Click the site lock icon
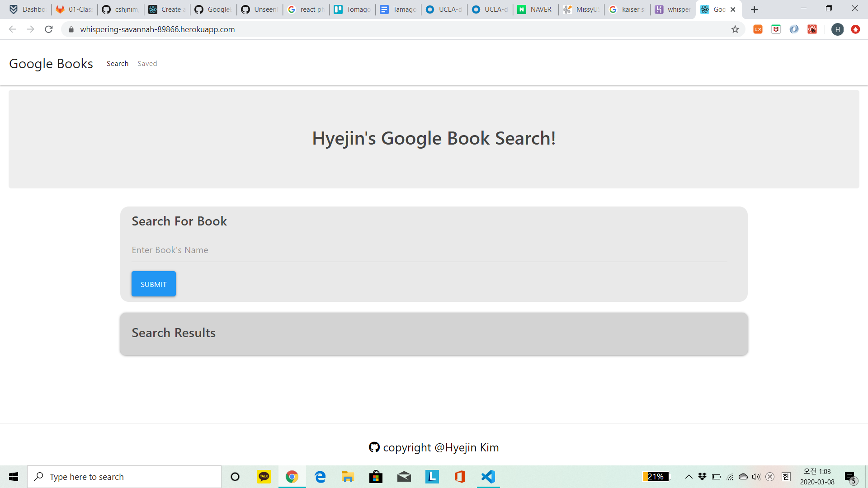 coord(71,29)
